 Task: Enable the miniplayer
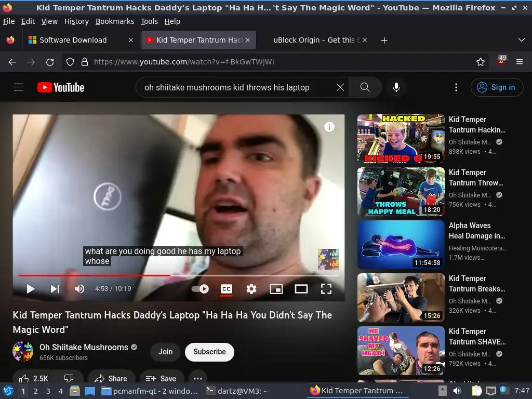tap(276, 289)
